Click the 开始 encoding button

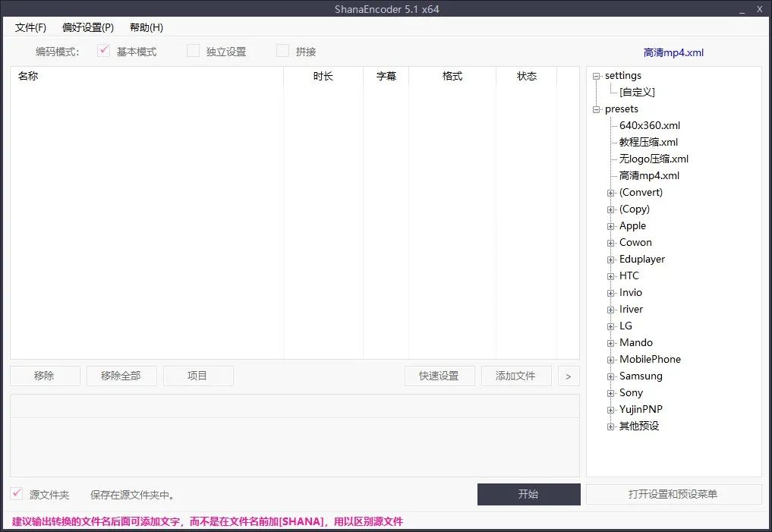528,494
